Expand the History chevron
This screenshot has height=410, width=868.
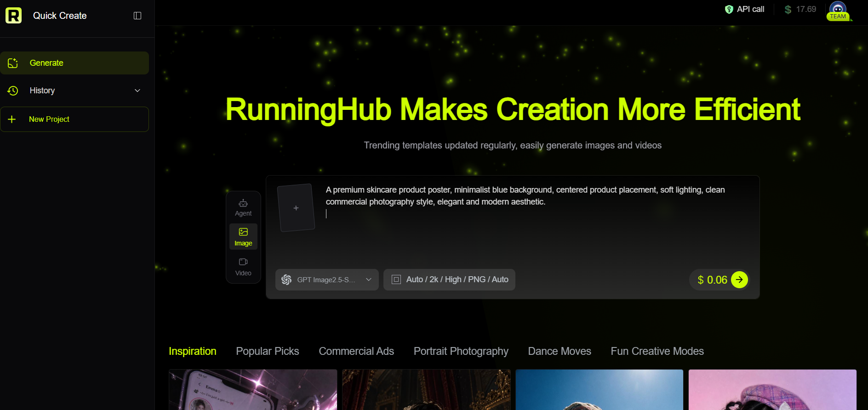[137, 91]
